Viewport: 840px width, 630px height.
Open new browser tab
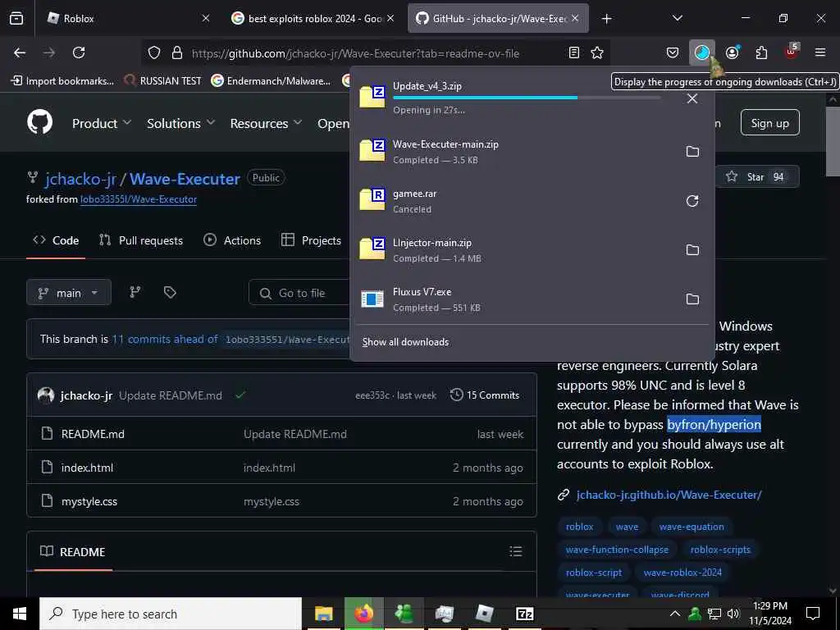tap(606, 18)
